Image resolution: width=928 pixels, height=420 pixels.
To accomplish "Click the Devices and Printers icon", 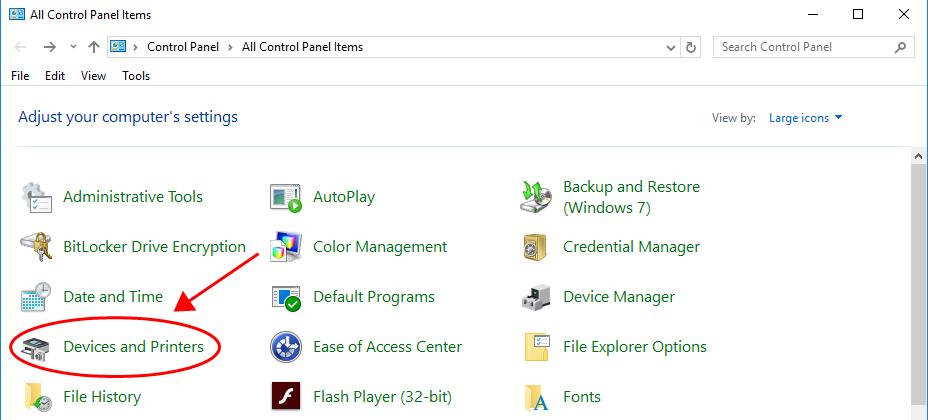I will point(37,347).
